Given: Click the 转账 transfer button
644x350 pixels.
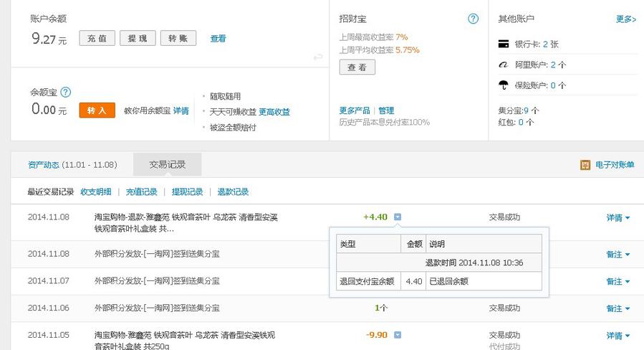Looking at the screenshot, I should 178,38.
